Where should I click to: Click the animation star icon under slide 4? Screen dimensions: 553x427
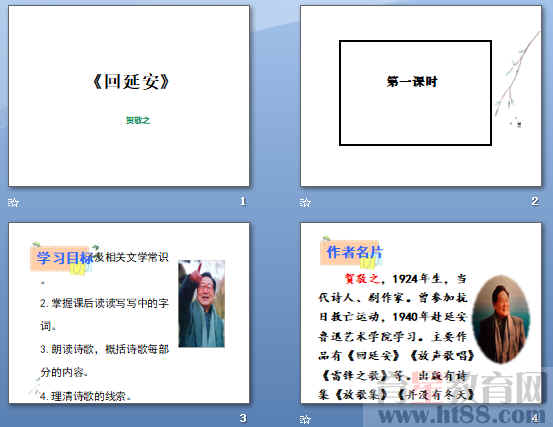305,419
